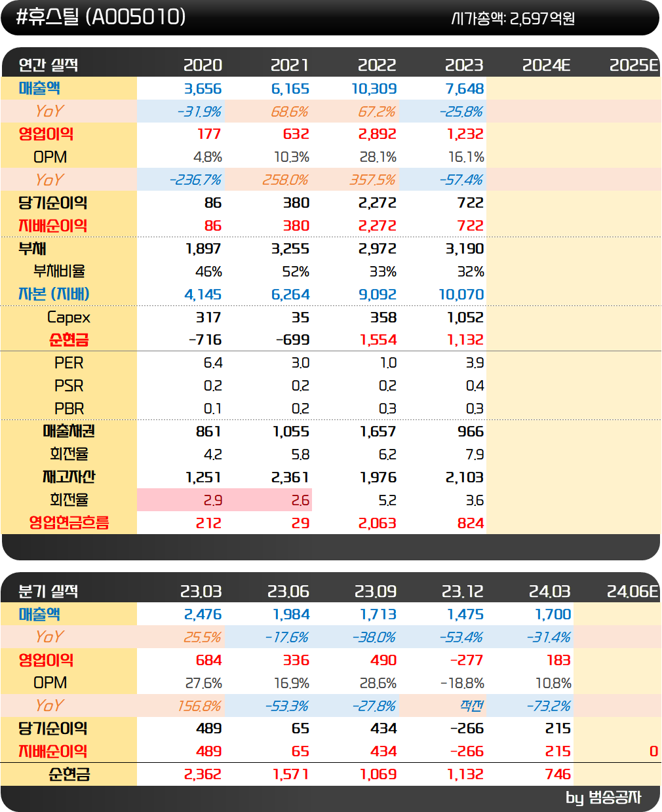This screenshot has height=812, width=662.
Task: Select revenue value '10,309' for 2022
Action: pos(374,88)
